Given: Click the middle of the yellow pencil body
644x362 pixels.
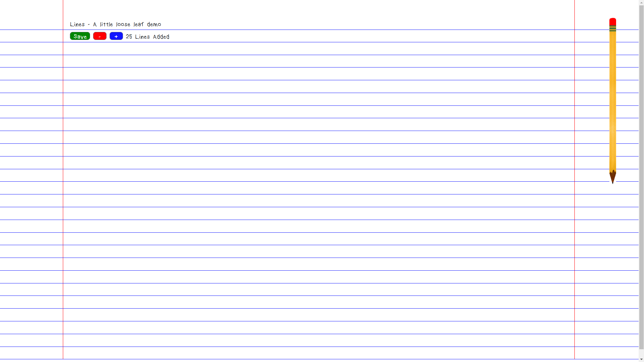Looking at the screenshot, I should tap(612, 101).
